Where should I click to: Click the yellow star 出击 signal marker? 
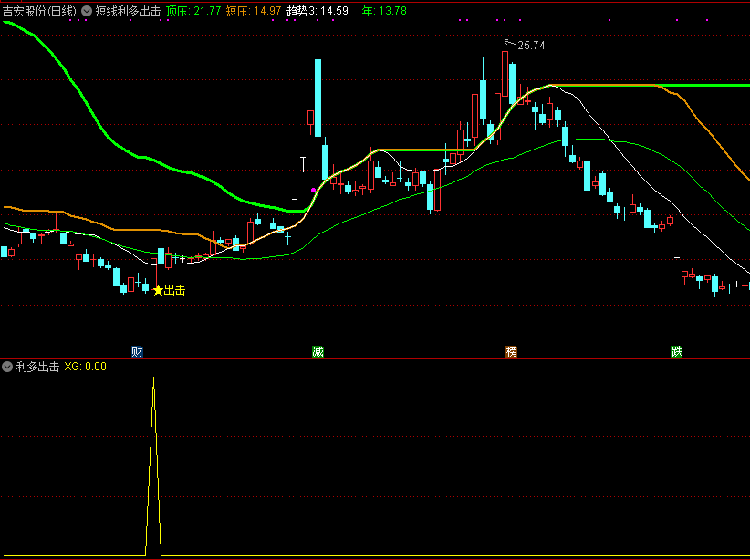coord(170,290)
